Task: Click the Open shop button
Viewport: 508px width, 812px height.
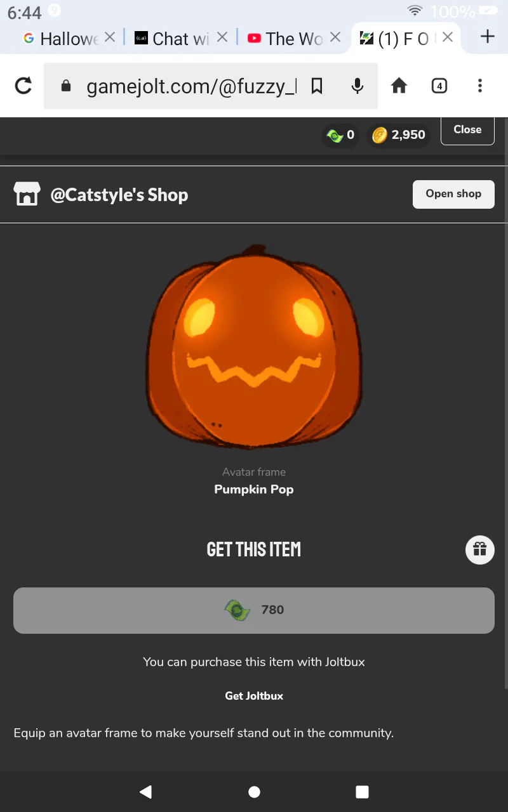Action: [x=453, y=194]
